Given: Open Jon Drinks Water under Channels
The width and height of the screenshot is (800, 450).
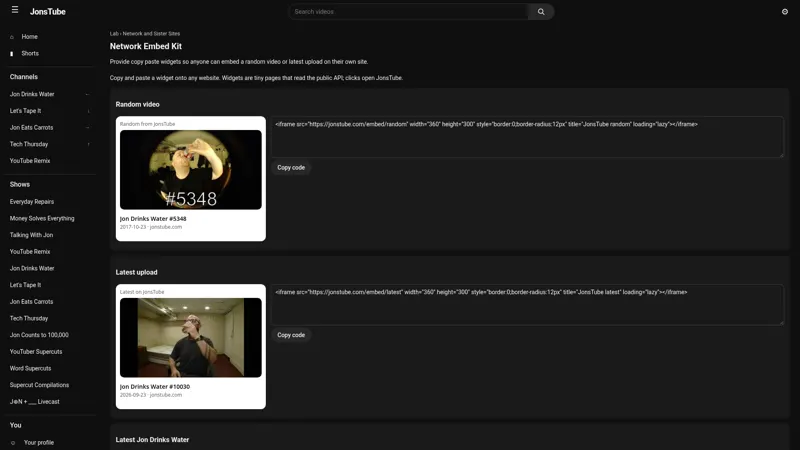Looking at the screenshot, I should pyautogui.click(x=32, y=94).
